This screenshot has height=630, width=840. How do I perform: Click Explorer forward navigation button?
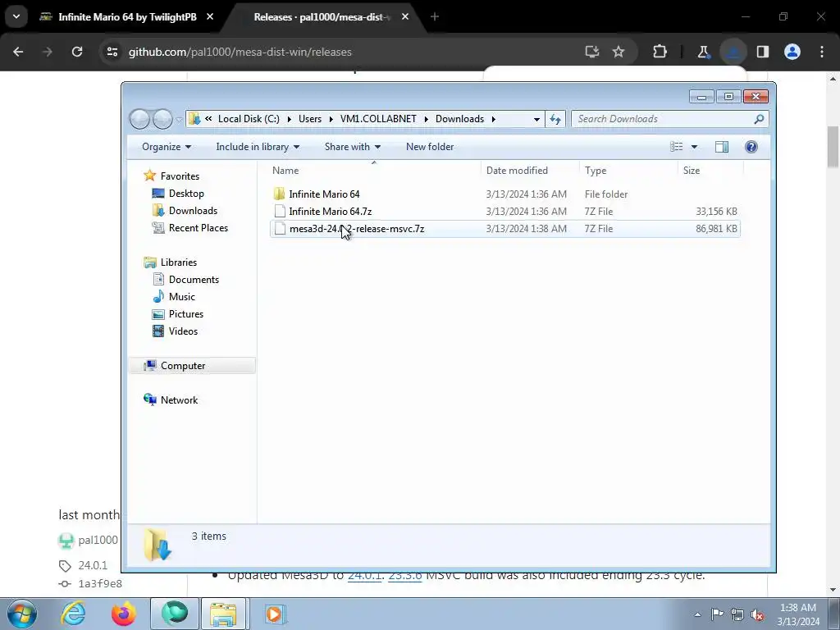[x=162, y=119]
